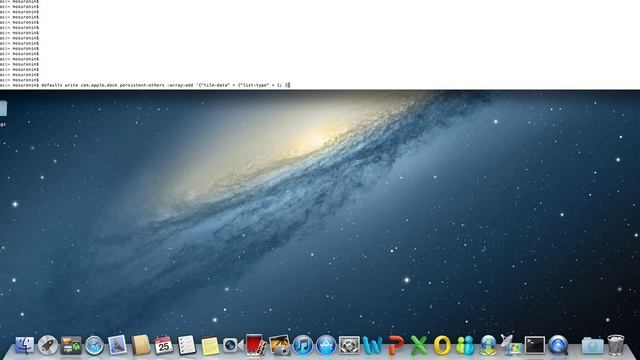The height and width of the screenshot is (360, 640).
Task: Open the yellow Notes icon
Action: pos(210,346)
